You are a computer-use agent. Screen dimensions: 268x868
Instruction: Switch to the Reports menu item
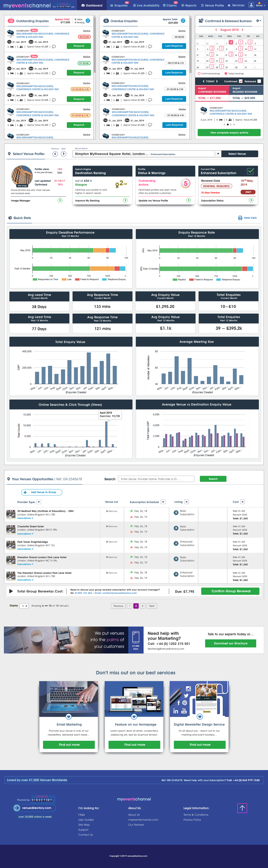point(189,5)
